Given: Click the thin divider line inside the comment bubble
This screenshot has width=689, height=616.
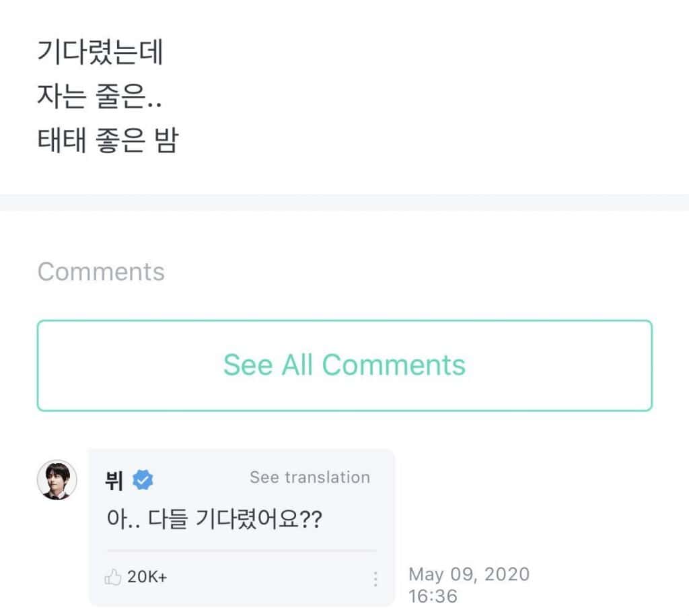Looking at the screenshot, I should [241, 551].
